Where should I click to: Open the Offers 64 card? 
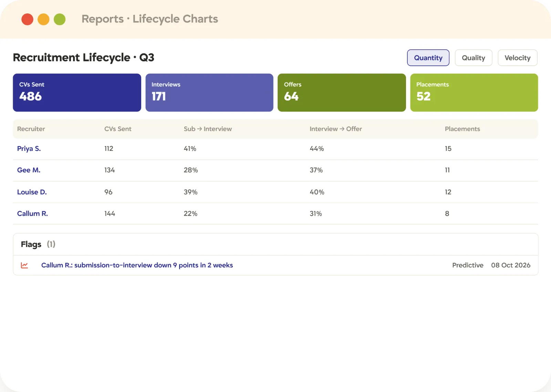click(342, 93)
